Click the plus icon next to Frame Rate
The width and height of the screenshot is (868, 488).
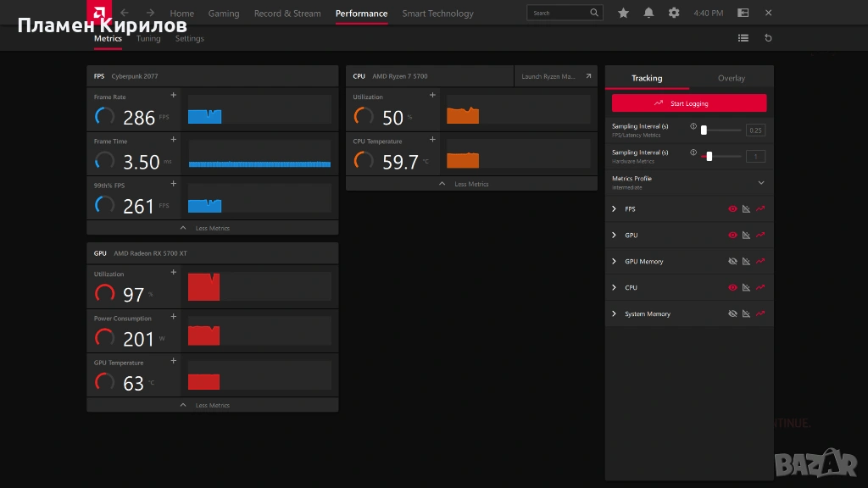click(174, 96)
